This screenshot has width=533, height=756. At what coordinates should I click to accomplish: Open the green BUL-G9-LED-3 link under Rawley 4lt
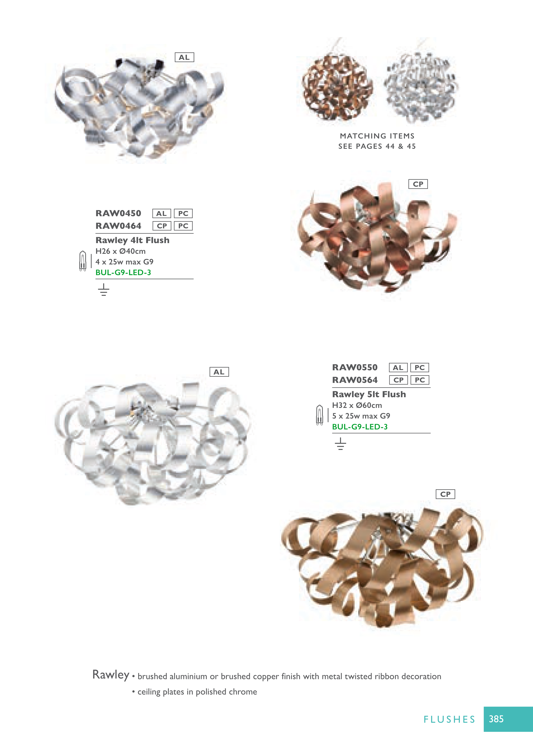tap(123, 273)
